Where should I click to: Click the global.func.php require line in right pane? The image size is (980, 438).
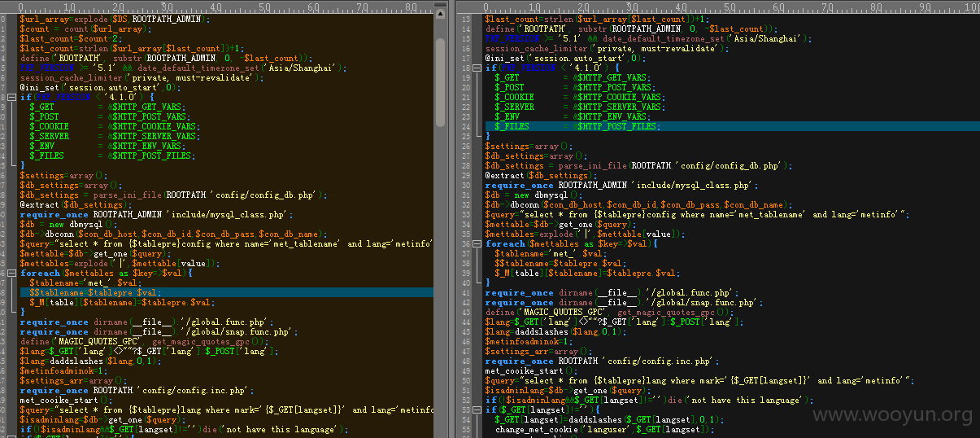coord(613,292)
